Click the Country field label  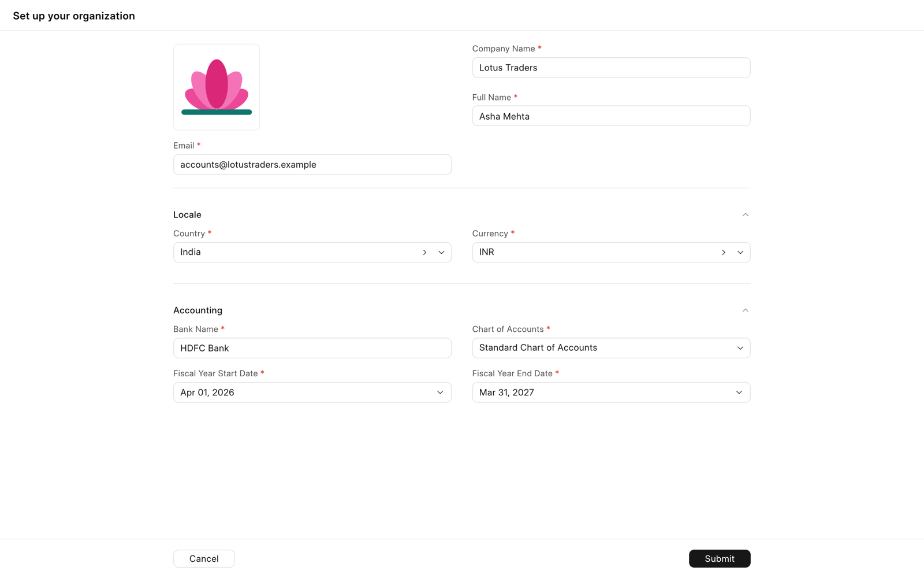189,234
